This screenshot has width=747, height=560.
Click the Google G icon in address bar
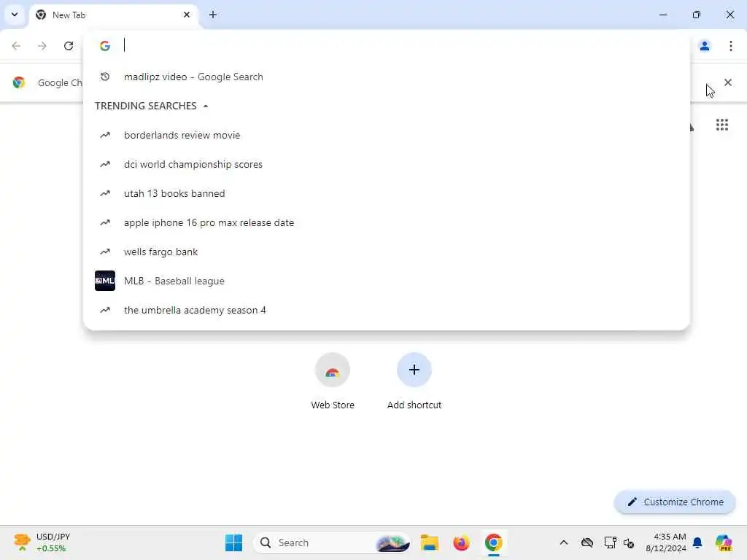[105, 46]
